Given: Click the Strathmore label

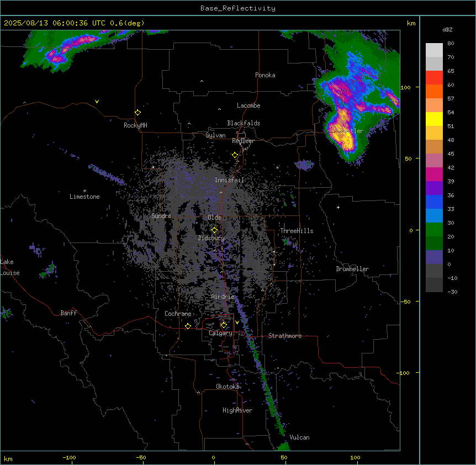Looking at the screenshot, I should (x=285, y=336).
